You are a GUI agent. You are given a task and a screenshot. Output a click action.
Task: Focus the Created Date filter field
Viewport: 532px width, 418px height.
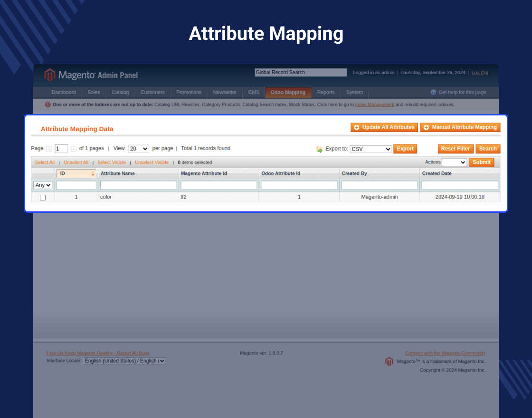pyautogui.click(x=460, y=185)
